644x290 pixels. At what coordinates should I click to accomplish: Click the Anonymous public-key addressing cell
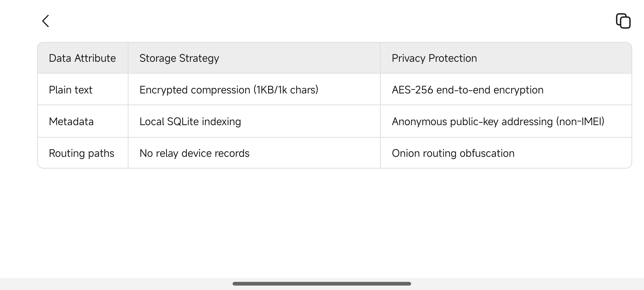[506, 121]
